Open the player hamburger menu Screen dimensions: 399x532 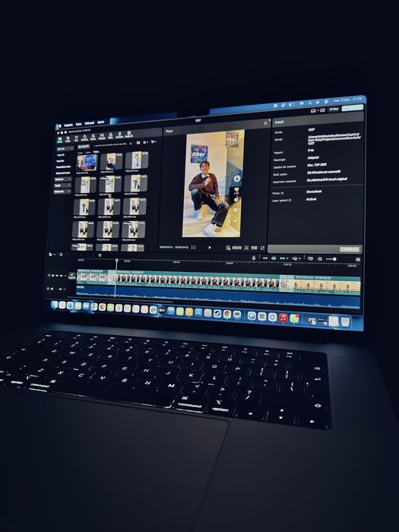point(266,123)
